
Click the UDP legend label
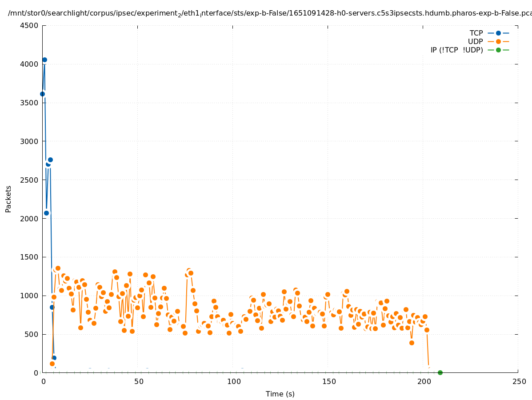click(x=475, y=41)
